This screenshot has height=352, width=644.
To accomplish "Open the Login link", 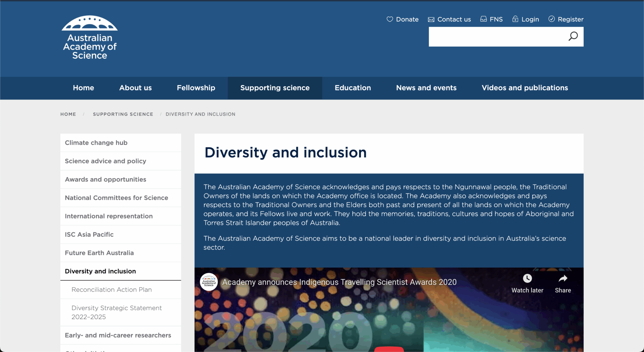I will [530, 19].
